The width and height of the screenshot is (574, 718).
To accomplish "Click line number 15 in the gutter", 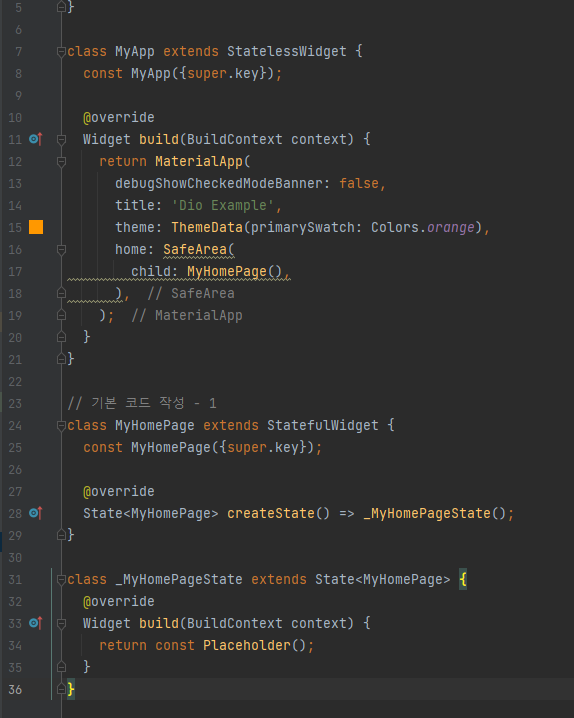I will [15, 228].
